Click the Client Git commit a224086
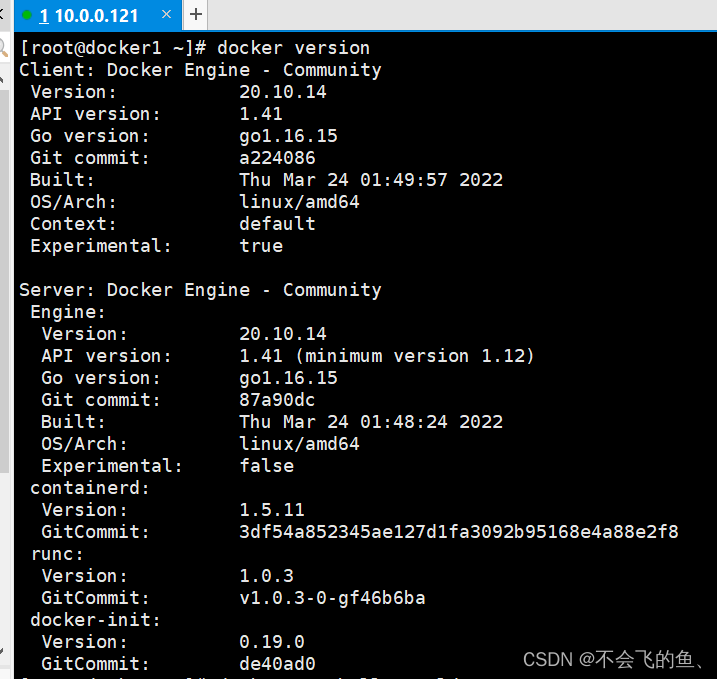Viewport: 717px width, 679px height. (277, 158)
